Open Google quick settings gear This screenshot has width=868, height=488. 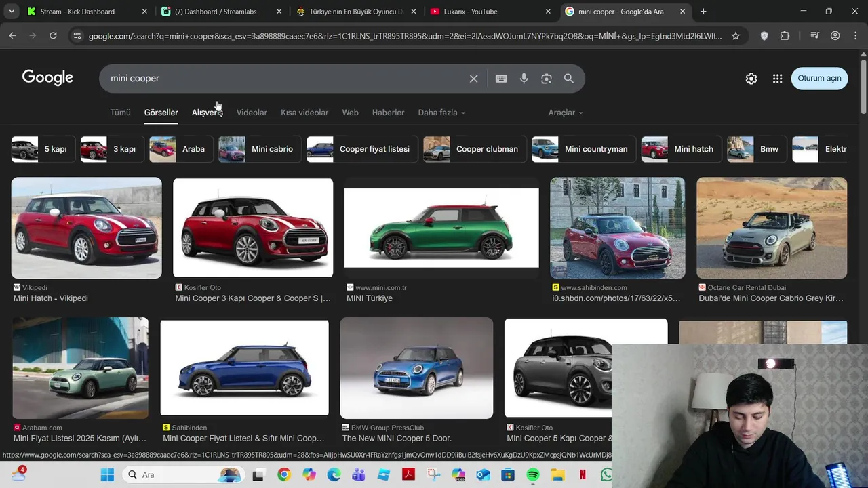click(751, 79)
